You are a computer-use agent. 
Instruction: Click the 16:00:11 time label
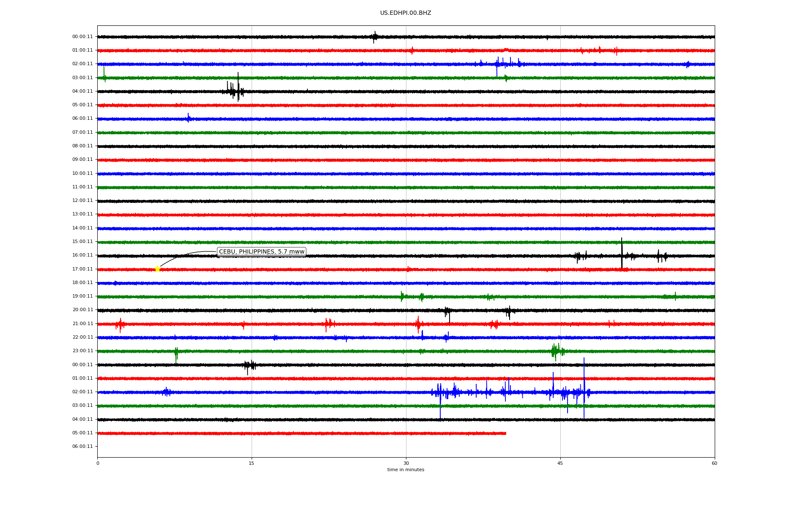[x=82, y=255]
